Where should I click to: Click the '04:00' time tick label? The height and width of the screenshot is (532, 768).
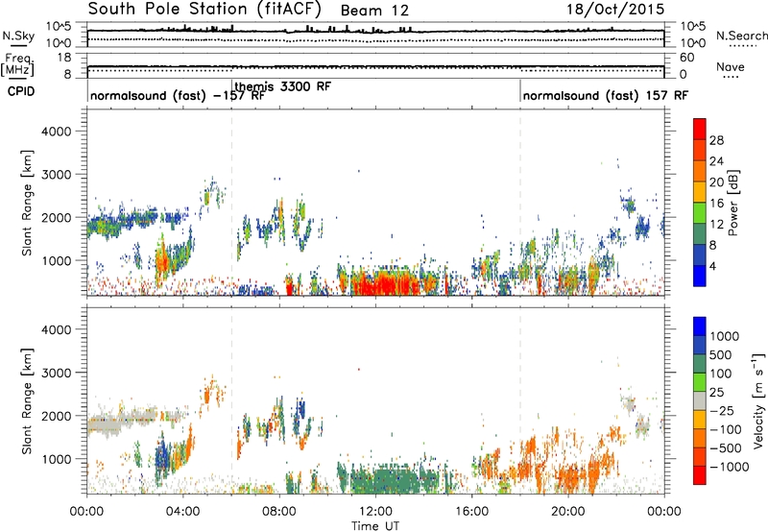point(182,512)
